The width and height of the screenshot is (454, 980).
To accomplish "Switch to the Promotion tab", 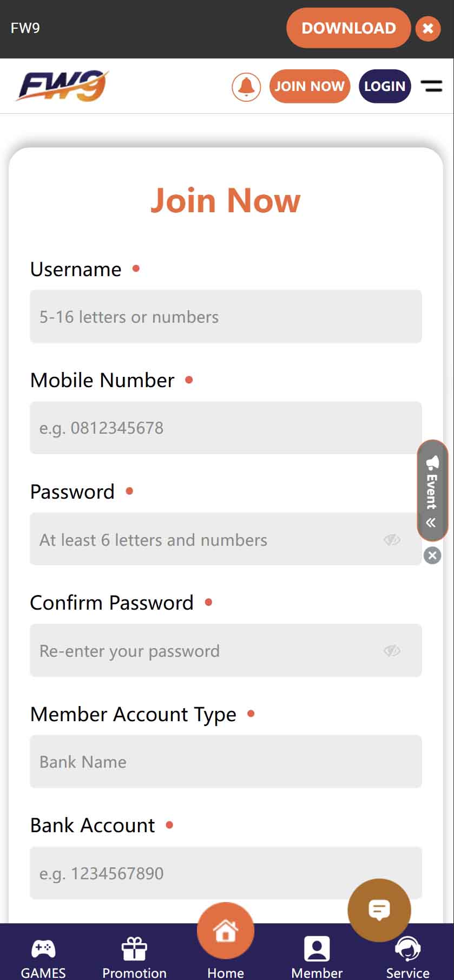I will pyautogui.click(x=135, y=956).
